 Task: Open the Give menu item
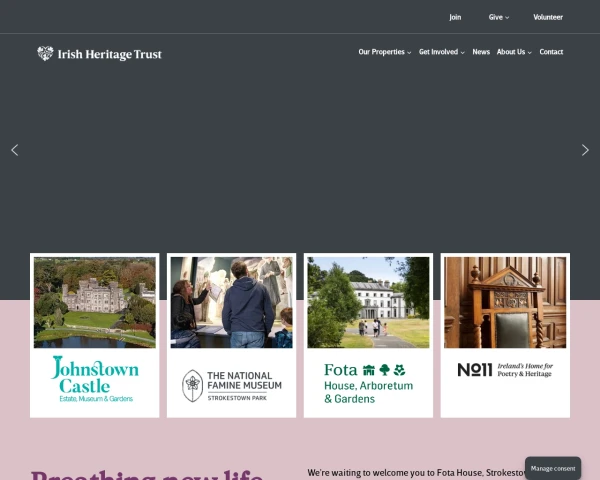pyautogui.click(x=496, y=17)
